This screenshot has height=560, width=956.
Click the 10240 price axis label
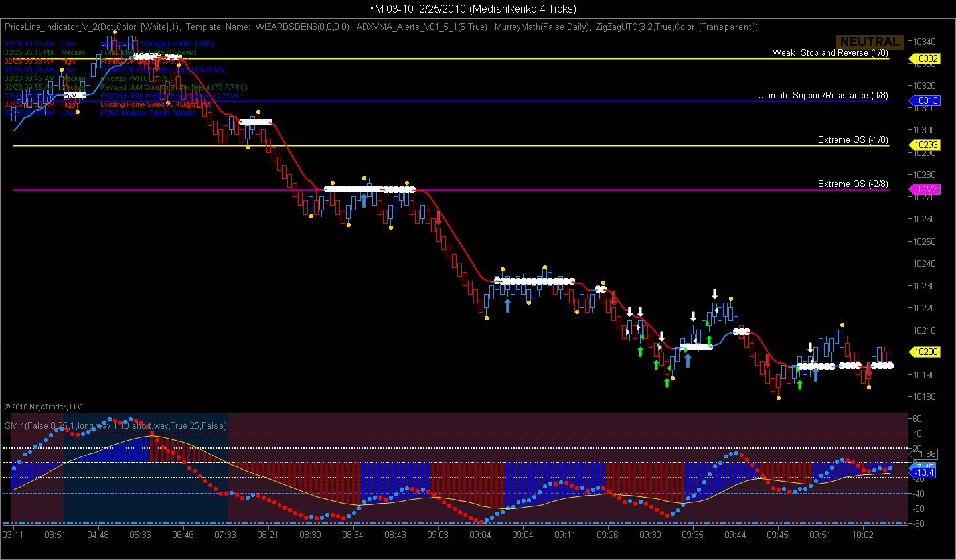(925, 263)
